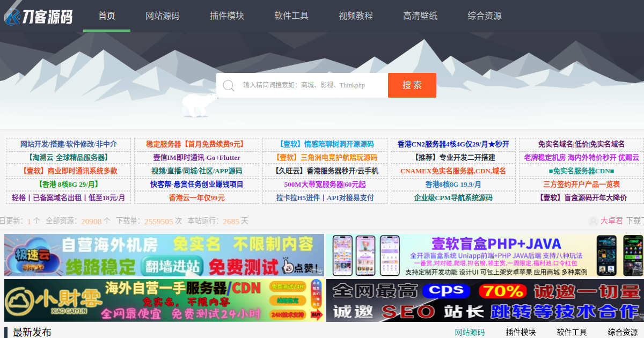Image resolution: width=644 pixels, height=338 pixels.
Task: Open link 【香港 8核8G 29/月】
Action: (68, 185)
